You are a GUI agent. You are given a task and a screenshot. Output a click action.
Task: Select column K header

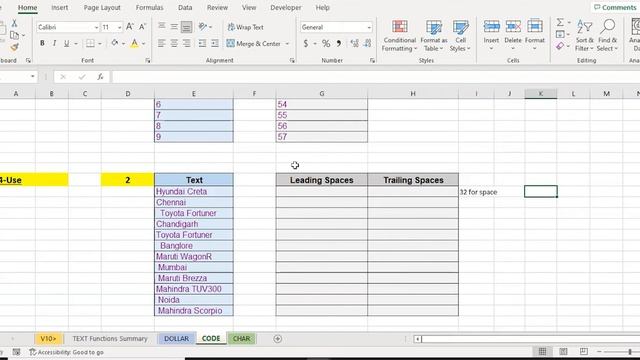[x=540, y=94]
